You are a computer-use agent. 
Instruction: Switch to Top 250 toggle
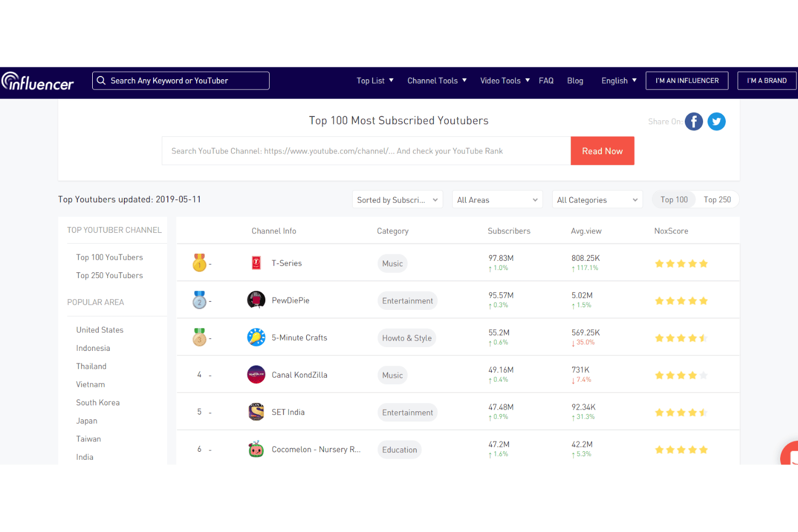coord(717,199)
